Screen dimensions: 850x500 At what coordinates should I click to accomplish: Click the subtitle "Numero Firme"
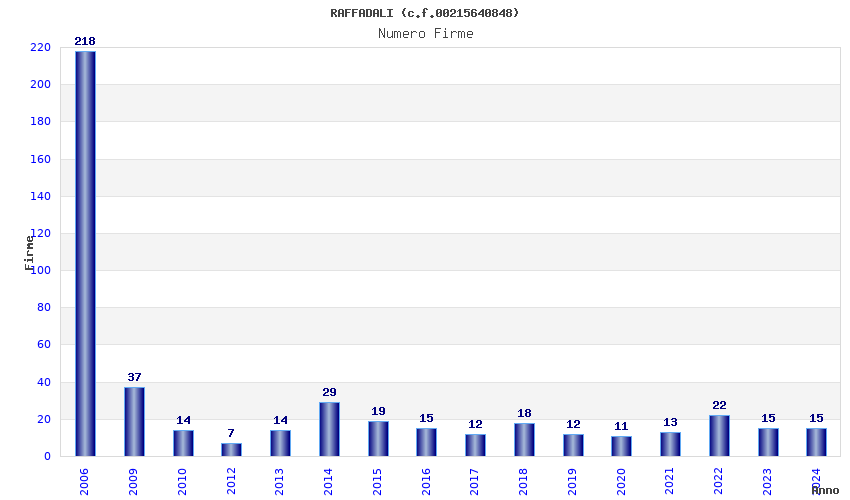point(426,34)
